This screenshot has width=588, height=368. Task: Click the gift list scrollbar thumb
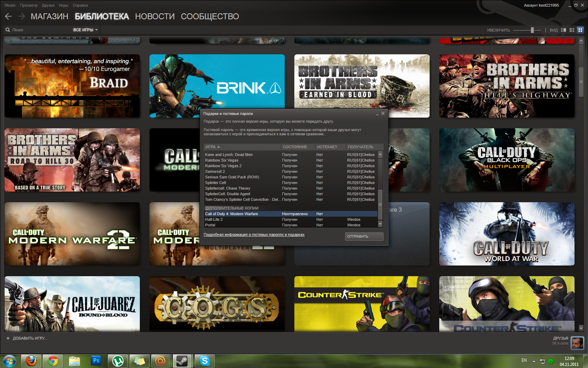point(380,204)
